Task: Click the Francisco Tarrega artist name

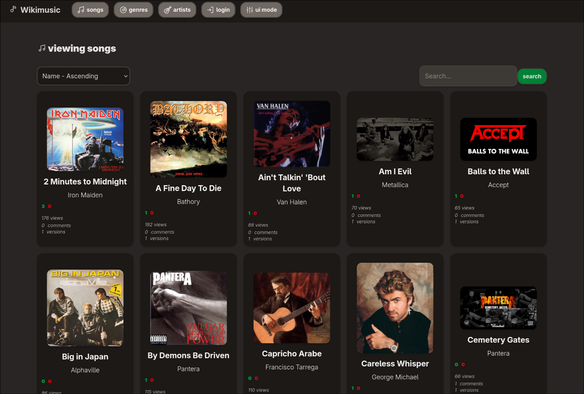Action: [292, 367]
